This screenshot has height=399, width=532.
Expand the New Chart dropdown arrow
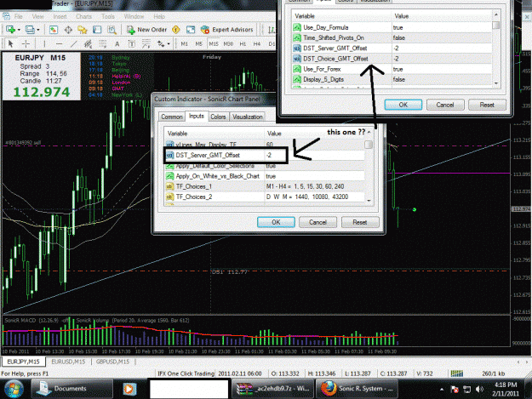[19, 30]
